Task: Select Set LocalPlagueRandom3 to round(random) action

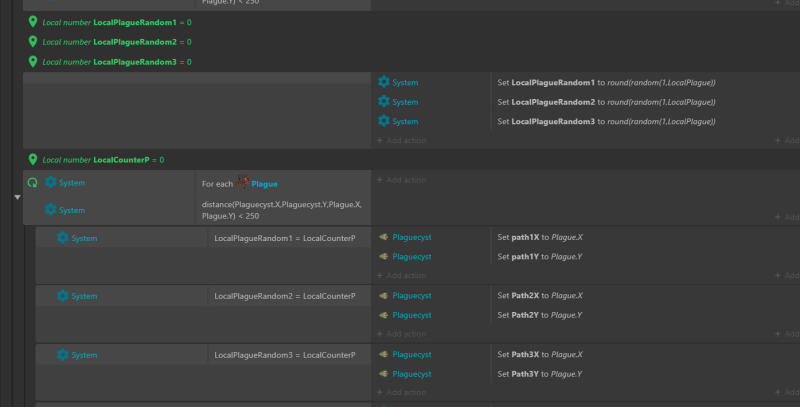Action: tap(606, 121)
